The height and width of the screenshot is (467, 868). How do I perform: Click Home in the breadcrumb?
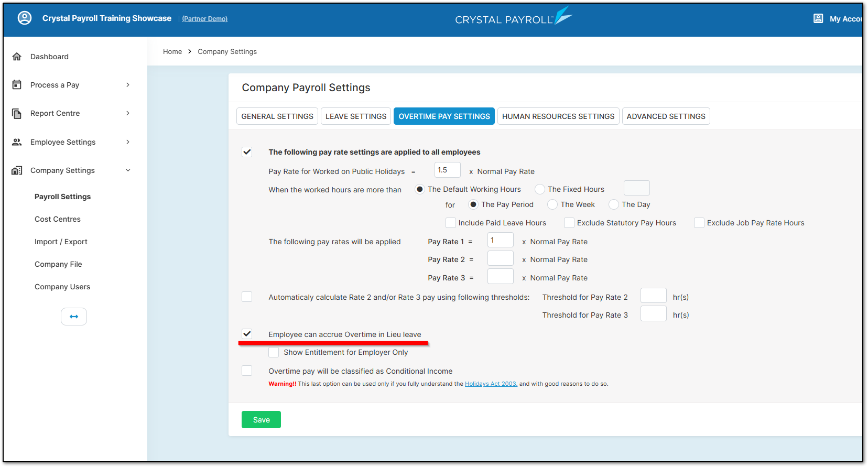coord(172,51)
